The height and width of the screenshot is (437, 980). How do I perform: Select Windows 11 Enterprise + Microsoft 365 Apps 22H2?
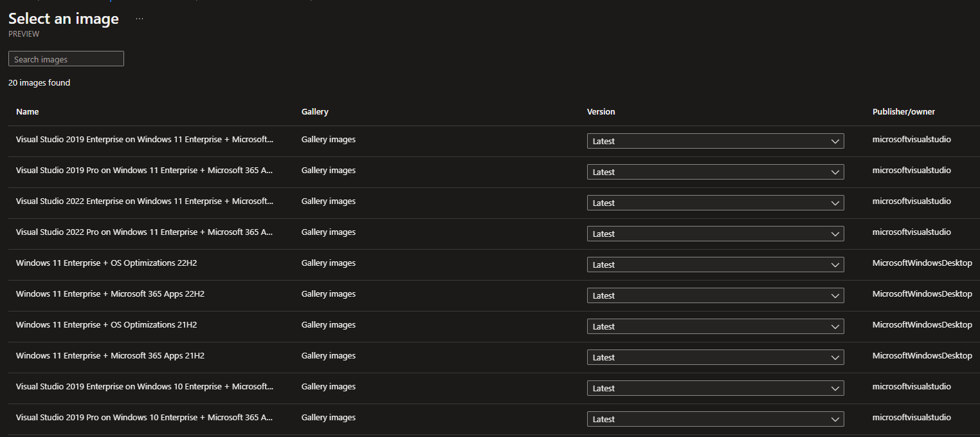pyautogui.click(x=110, y=293)
